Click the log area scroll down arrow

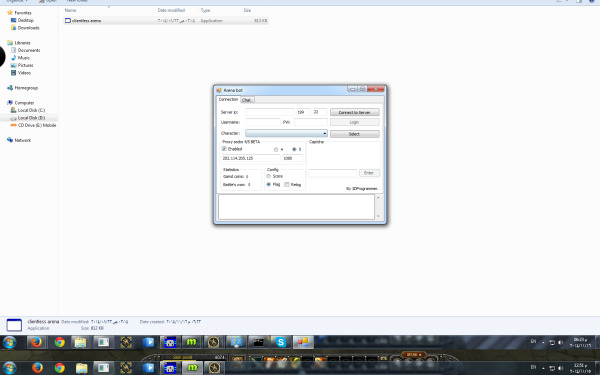378,217
